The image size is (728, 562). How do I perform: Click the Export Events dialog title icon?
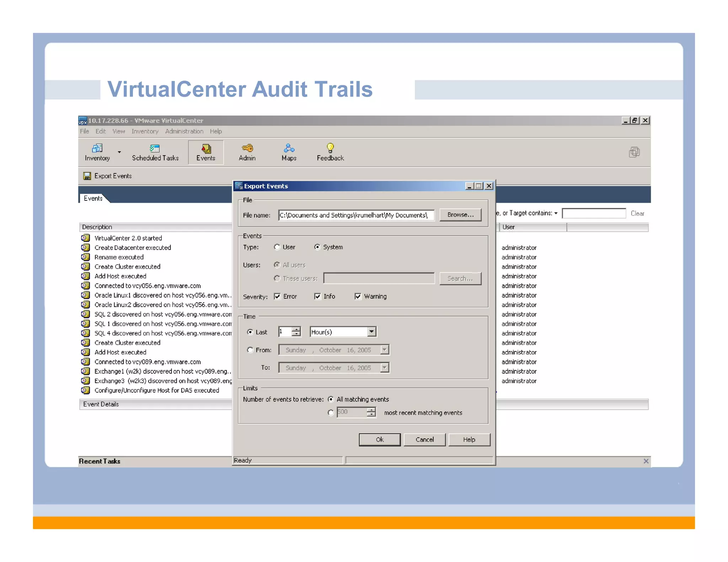pyautogui.click(x=239, y=186)
